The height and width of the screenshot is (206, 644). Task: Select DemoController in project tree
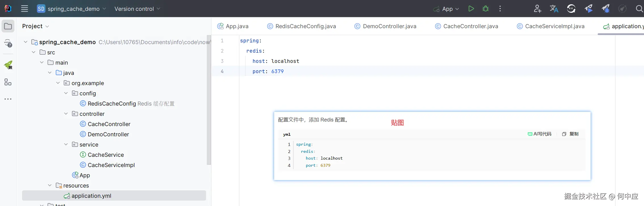pos(108,134)
